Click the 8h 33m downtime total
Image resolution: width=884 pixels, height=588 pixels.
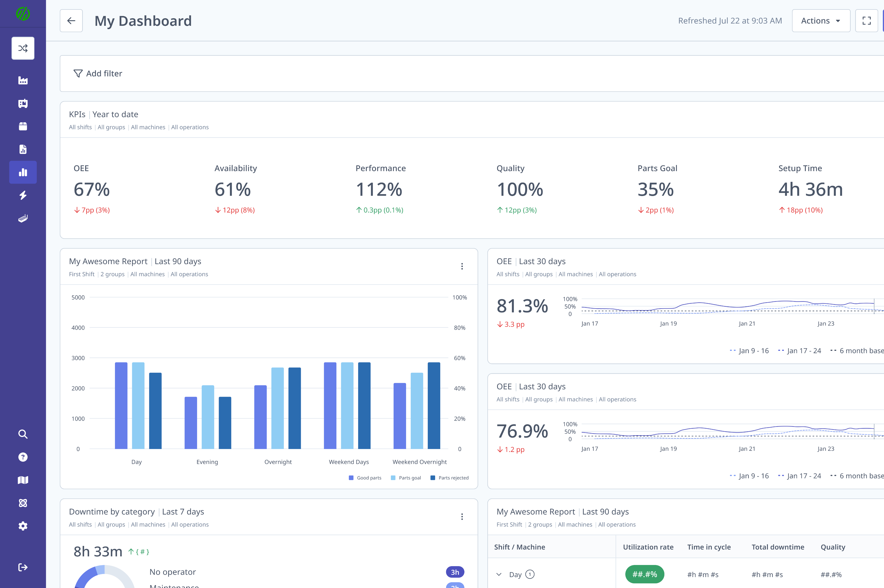pos(98,552)
